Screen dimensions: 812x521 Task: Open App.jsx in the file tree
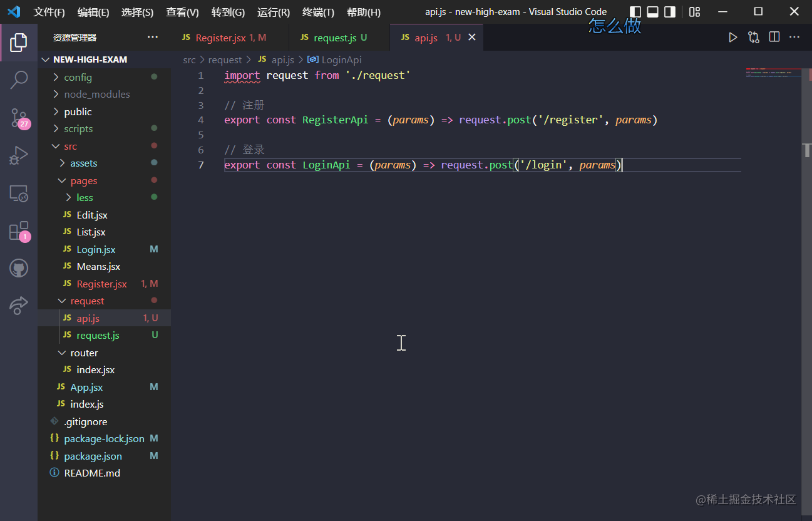pyautogui.click(x=86, y=388)
